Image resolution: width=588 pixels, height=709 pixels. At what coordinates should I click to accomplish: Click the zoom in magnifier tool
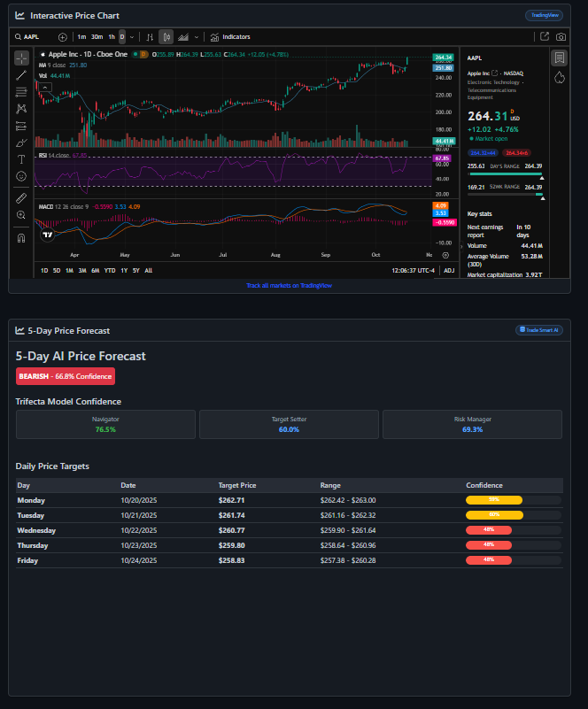click(21, 215)
